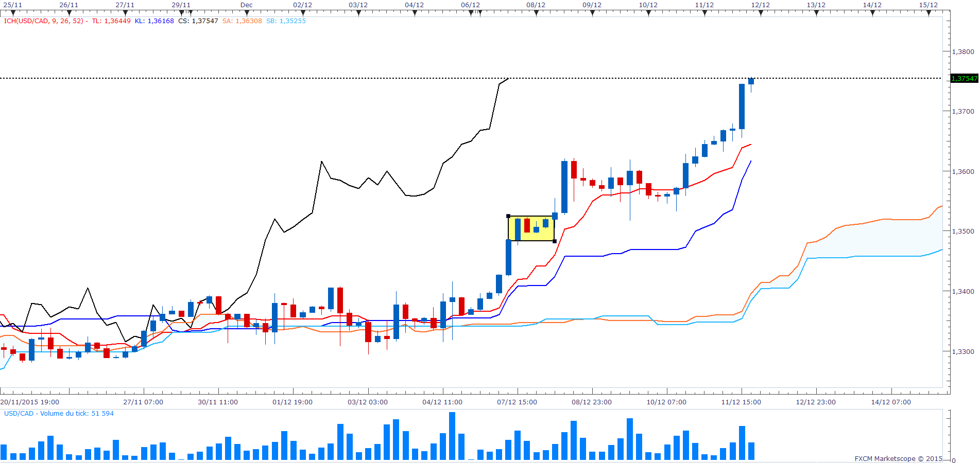
Task: Click the SA: 1,36308 value
Action: 242,21
